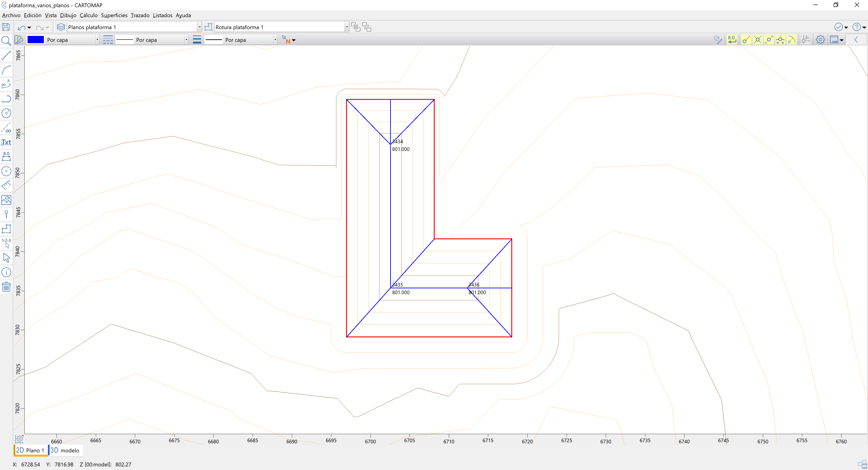Image resolution: width=868 pixels, height=470 pixels.
Task: Toggle the tangent arc snap mode
Action: tap(792, 39)
